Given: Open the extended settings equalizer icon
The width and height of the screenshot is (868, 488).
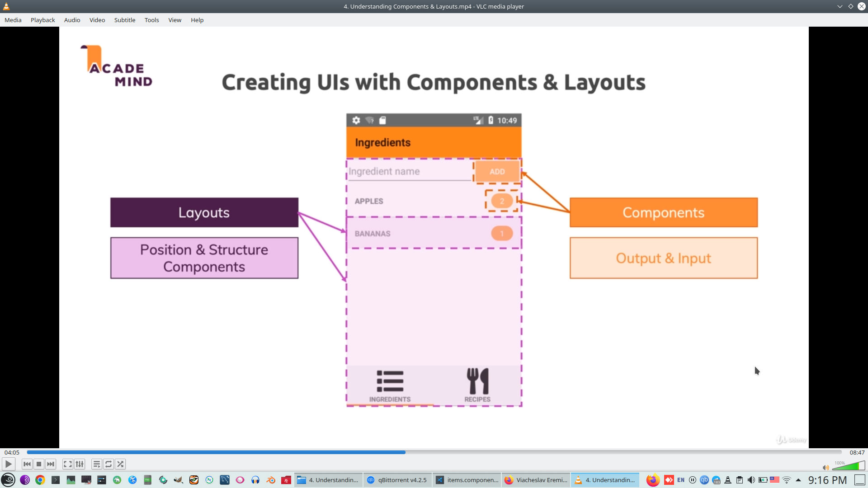Looking at the screenshot, I should [80, 464].
